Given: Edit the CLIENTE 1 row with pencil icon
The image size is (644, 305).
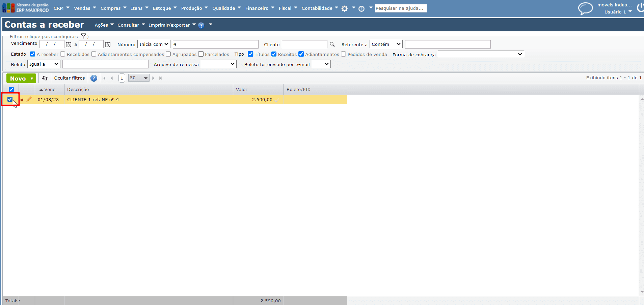Looking at the screenshot, I should click(29, 99).
